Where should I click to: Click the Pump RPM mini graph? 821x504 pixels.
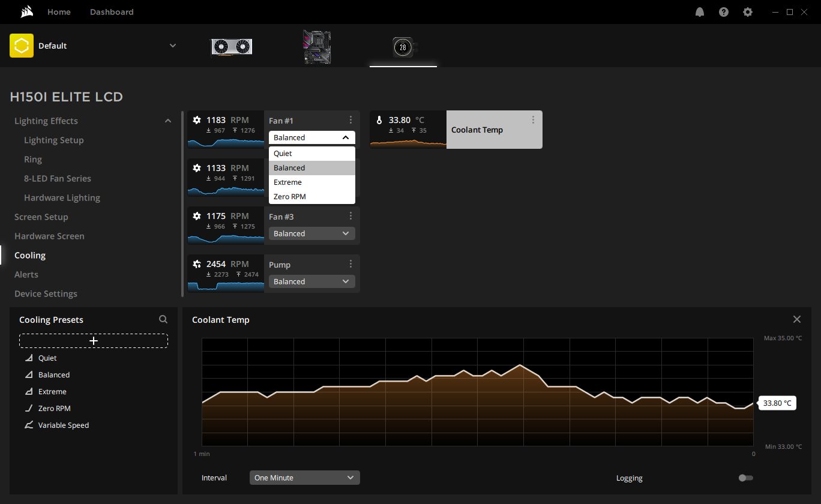226,286
